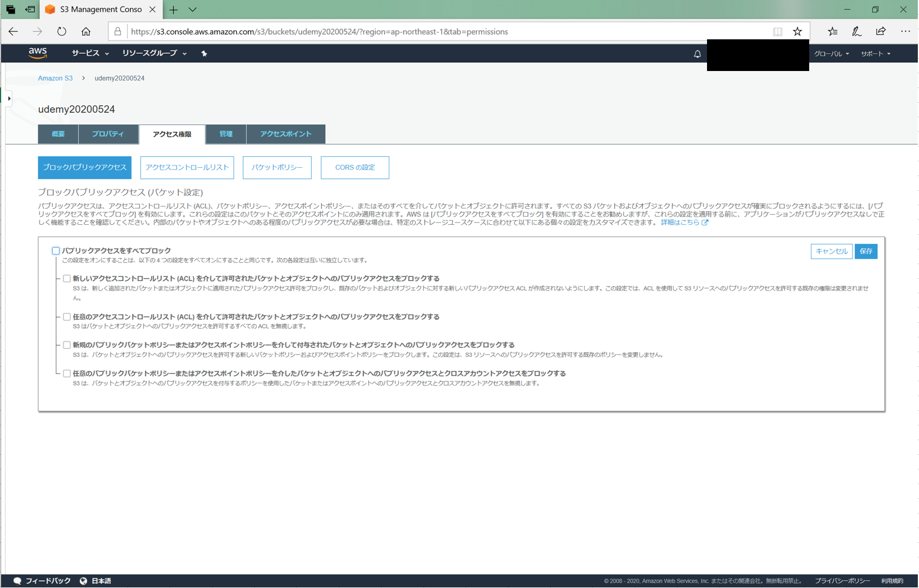Click the pin shortcut icon in AWS navbar
The height and width of the screenshot is (588, 919).
(x=204, y=53)
